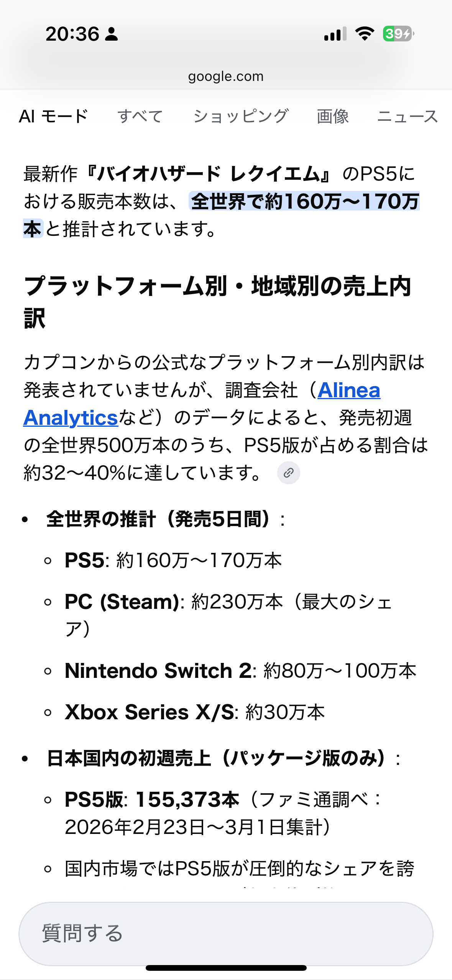Image resolution: width=452 pixels, height=980 pixels.
Task: Focus the 質問する input field
Action: point(226,933)
